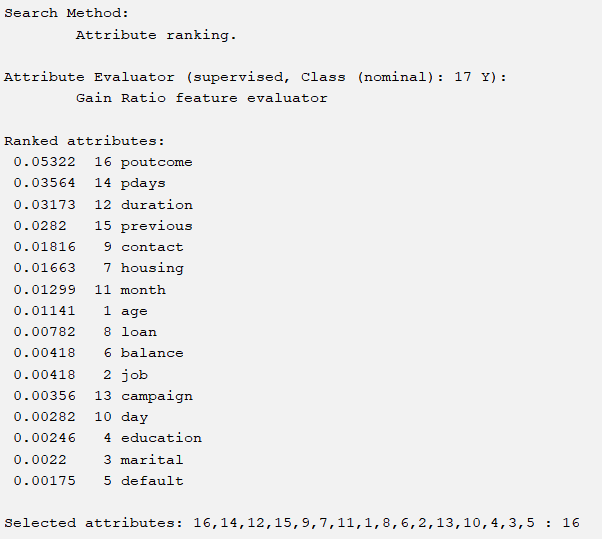This screenshot has height=539, width=602.
Task: Click the 'Selected attributes:' summary line
Action: 291,523
